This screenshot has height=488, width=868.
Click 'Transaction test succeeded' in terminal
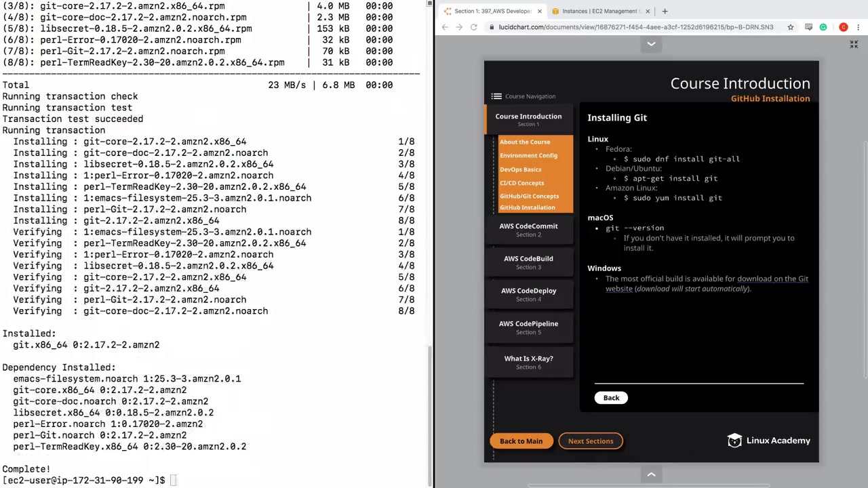click(73, 119)
